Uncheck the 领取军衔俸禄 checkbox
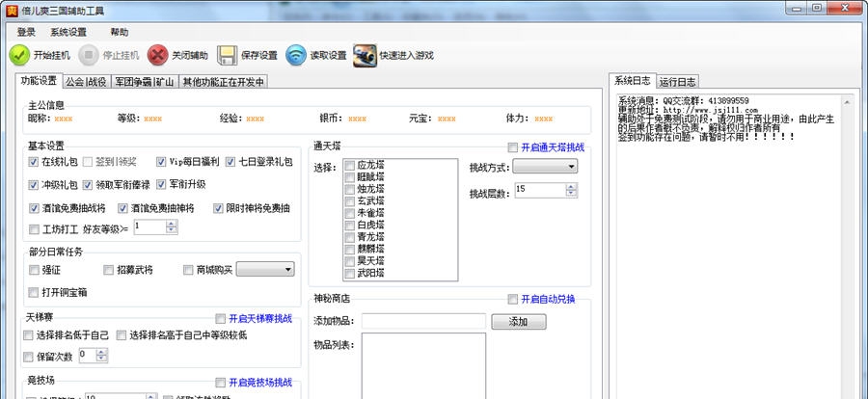The width and height of the screenshot is (868, 399). tap(88, 185)
